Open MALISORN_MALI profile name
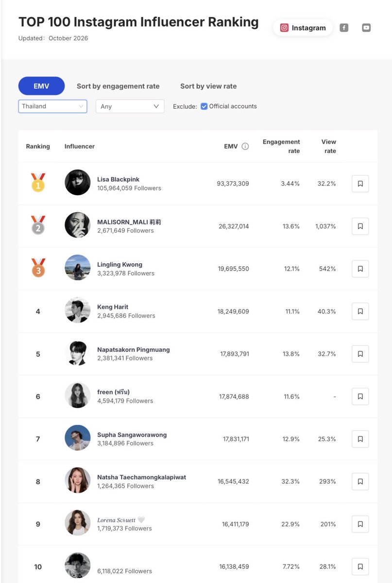 [129, 222]
